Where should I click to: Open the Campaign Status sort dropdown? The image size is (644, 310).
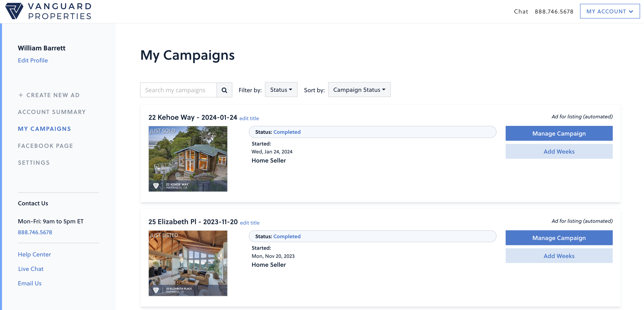point(359,90)
